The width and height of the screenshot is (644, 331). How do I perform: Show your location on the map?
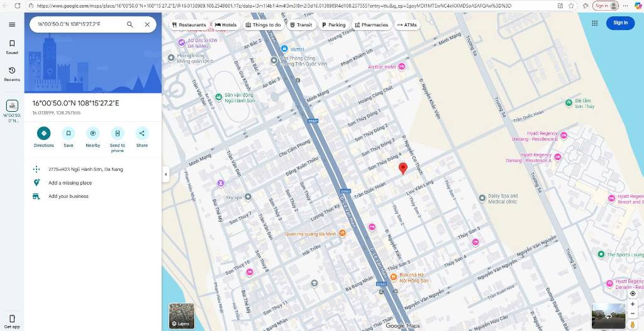click(632, 293)
